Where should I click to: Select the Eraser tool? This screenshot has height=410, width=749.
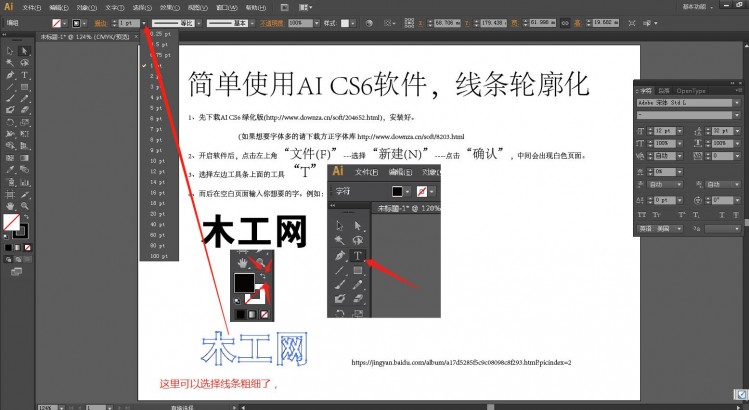pyautogui.click(x=24, y=110)
